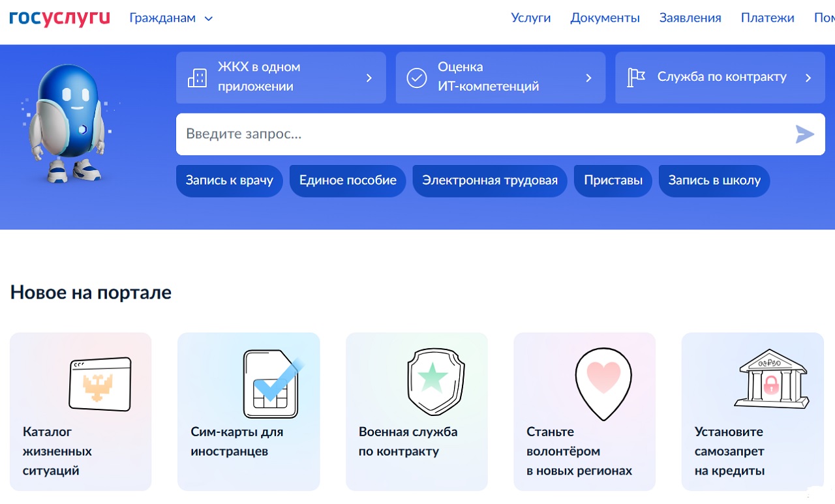Click the bank with padlock icon
Screen dimensions: 835x504
pos(770,379)
